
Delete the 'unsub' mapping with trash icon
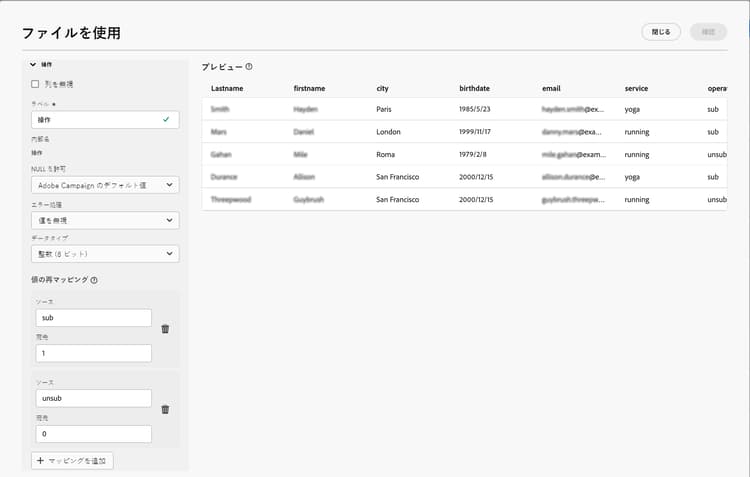(x=165, y=410)
